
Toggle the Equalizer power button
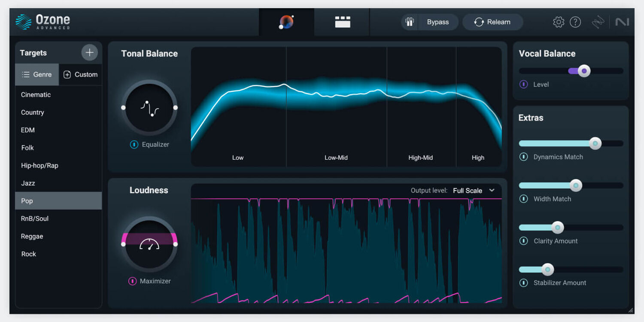coord(134,145)
